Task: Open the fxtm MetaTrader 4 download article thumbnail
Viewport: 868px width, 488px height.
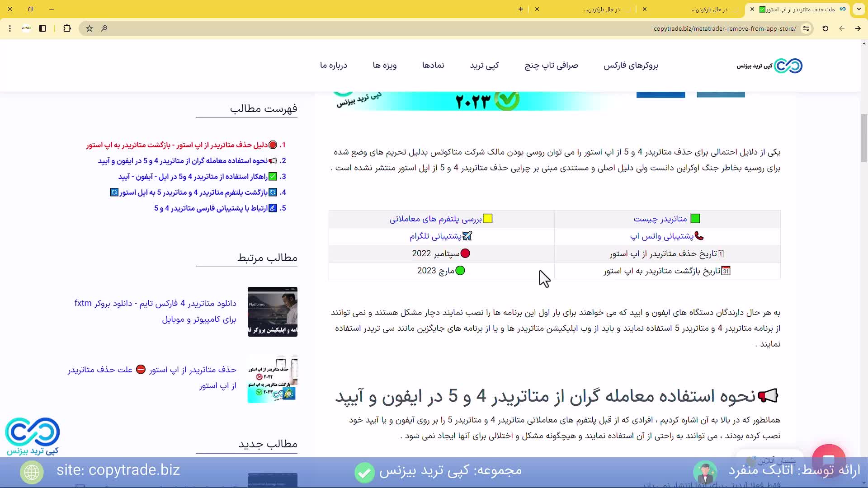Action: pos(272,312)
